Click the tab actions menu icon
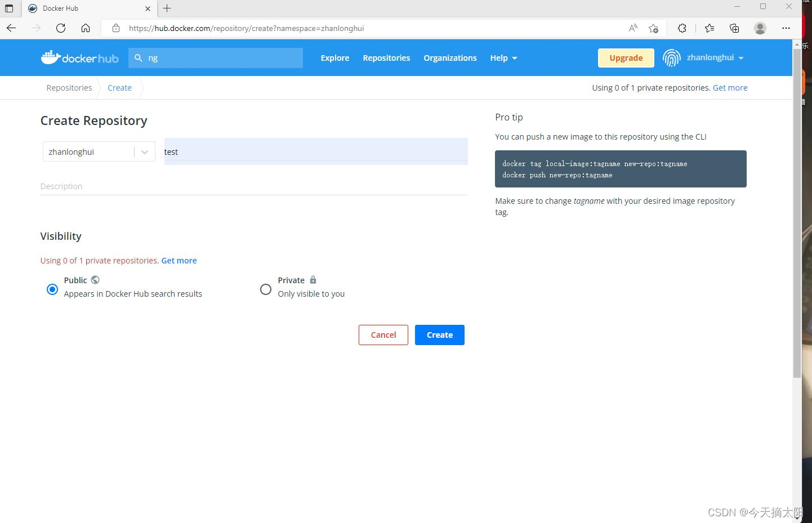Viewport: 812px width, 523px height. [x=9, y=8]
